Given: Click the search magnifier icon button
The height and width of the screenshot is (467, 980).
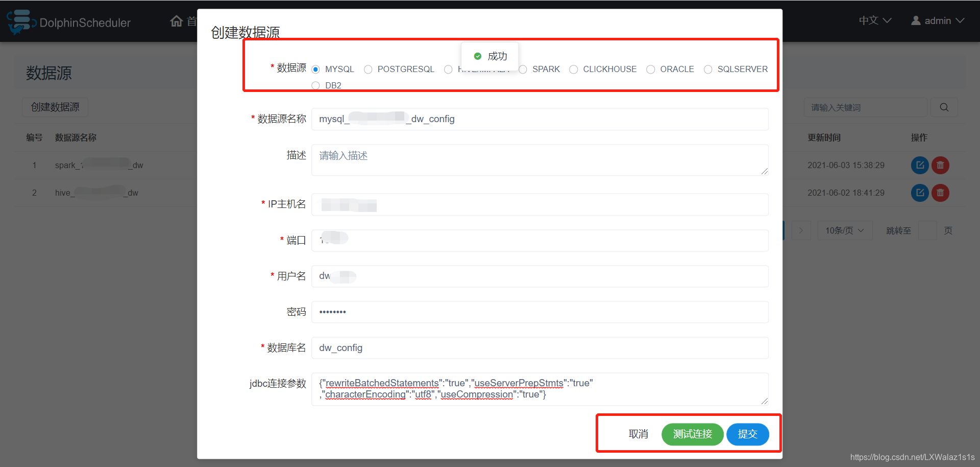Looking at the screenshot, I should click(x=944, y=107).
